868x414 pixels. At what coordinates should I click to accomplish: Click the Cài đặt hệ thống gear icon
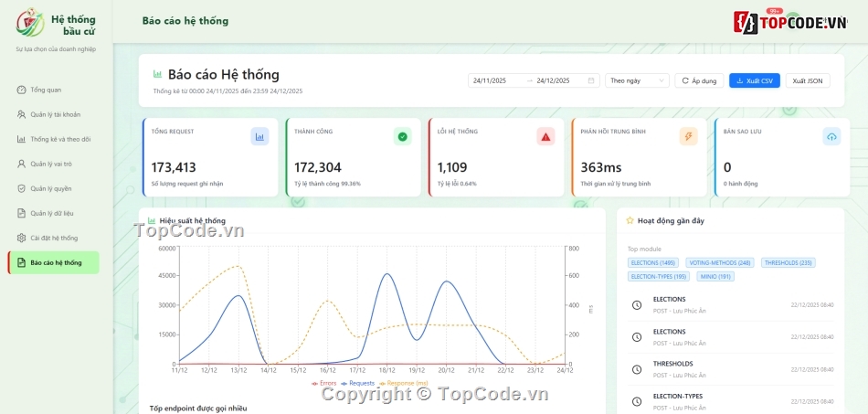(x=21, y=238)
